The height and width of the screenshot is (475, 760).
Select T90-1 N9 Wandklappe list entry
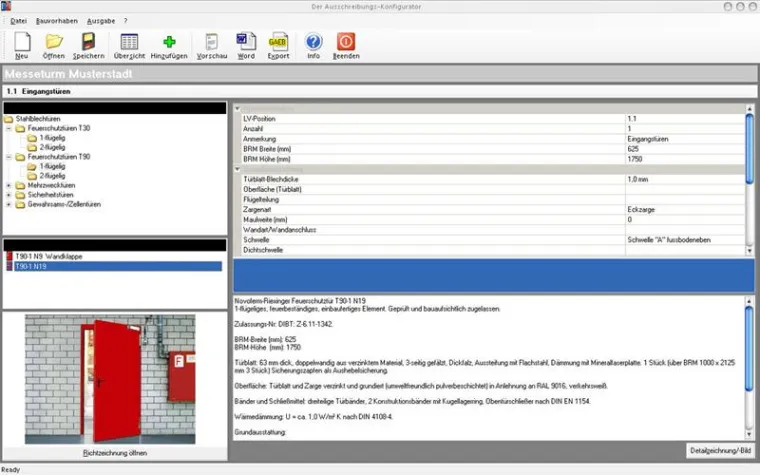pyautogui.click(x=52, y=257)
